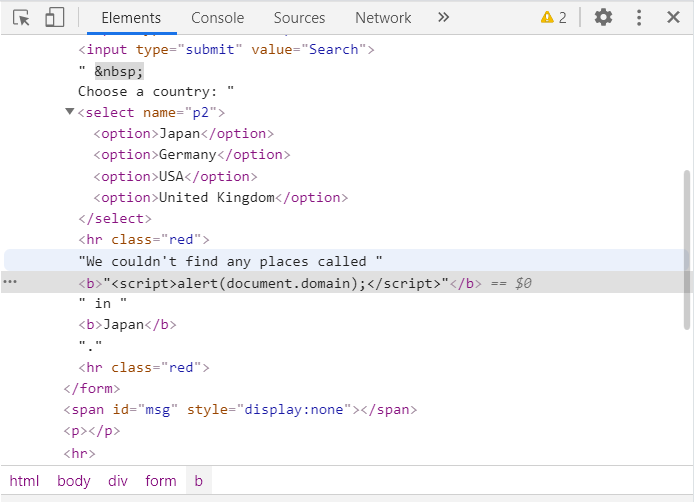Image resolution: width=694 pixels, height=502 pixels.
Task: Select the Japan option node
Action: pyautogui.click(x=184, y=134)
